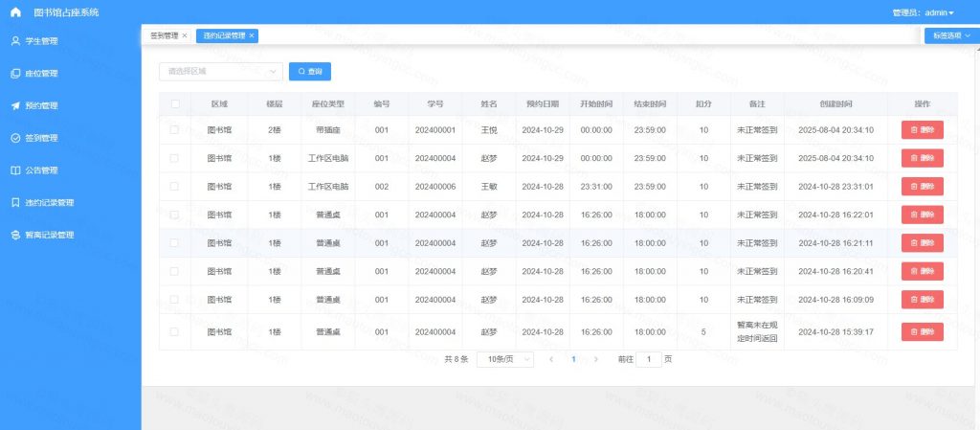980x430 pixels.
Task: Click the 预约日期 column header
Action: coord(543,103)
